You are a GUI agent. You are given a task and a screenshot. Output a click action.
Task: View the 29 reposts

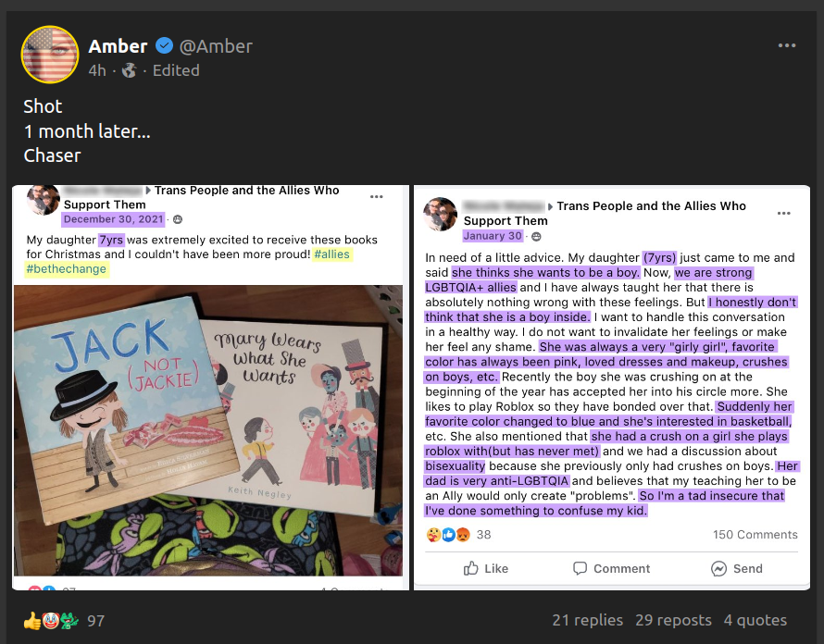coord(673,620)
